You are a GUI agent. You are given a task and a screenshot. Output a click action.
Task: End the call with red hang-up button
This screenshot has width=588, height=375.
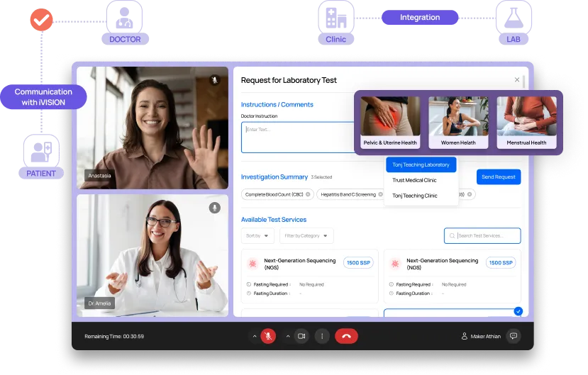pyautogui.click(x=347, y=337)
